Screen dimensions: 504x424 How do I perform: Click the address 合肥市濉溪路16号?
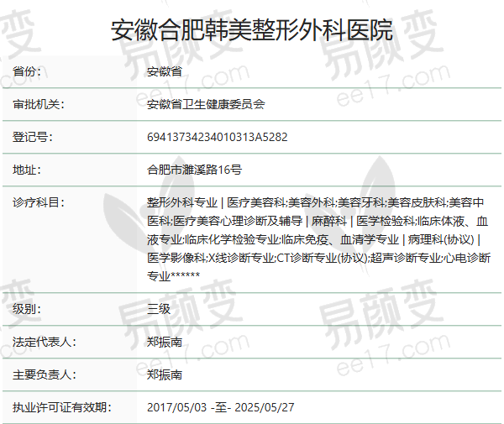[195, 170]
